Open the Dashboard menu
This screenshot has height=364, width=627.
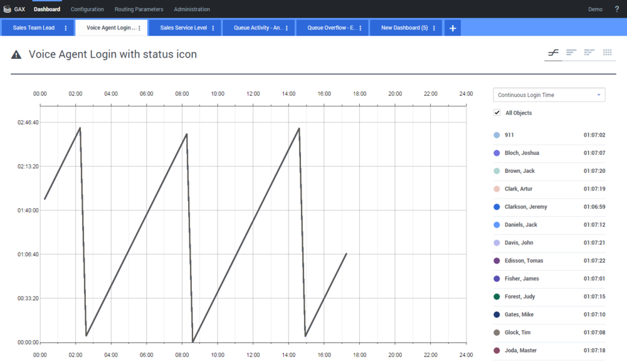click(47, 9)
